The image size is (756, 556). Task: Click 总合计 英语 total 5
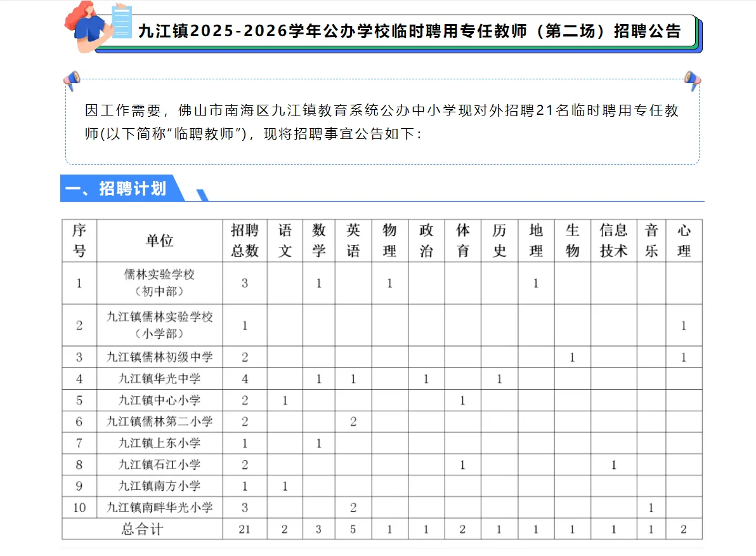353,529
